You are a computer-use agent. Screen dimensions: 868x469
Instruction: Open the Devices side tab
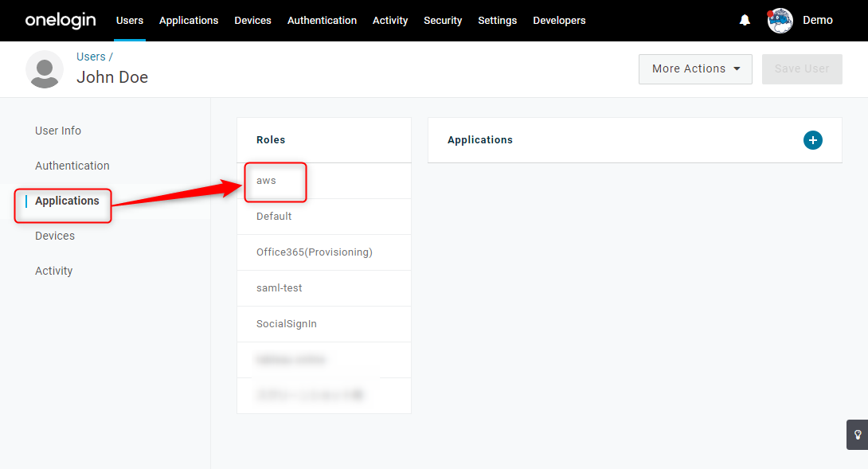click(55, 236)
